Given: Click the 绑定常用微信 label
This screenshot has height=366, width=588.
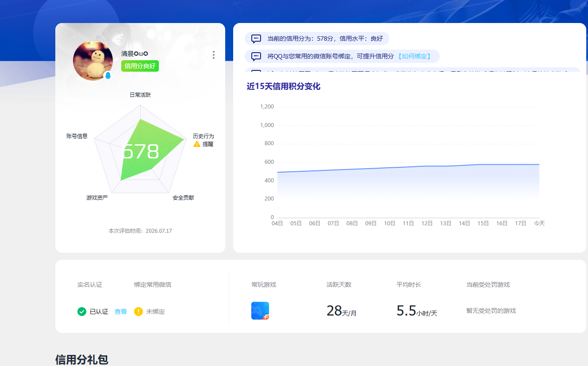Looking at the screenshot, I should (x=153, y=285).
